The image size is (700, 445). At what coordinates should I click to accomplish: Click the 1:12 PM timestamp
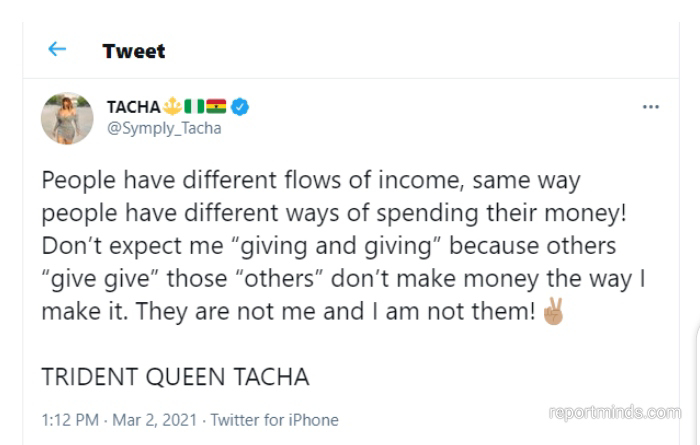click(70, 420)
